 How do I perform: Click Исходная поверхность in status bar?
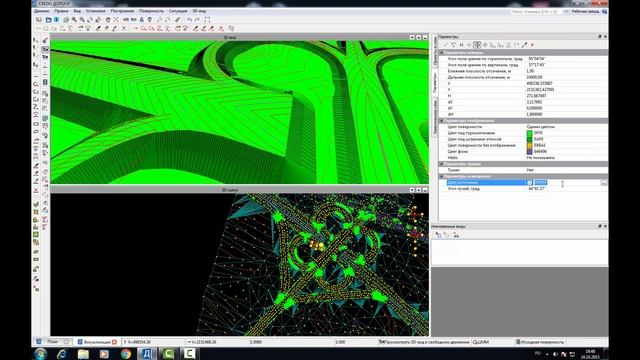(x=540, y=342)
